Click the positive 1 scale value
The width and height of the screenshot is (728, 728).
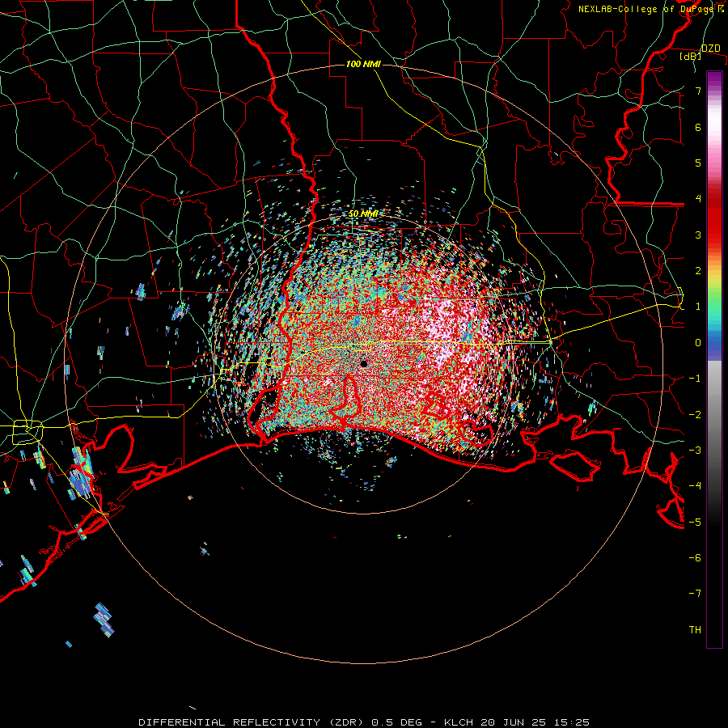(x=698, y=307)
